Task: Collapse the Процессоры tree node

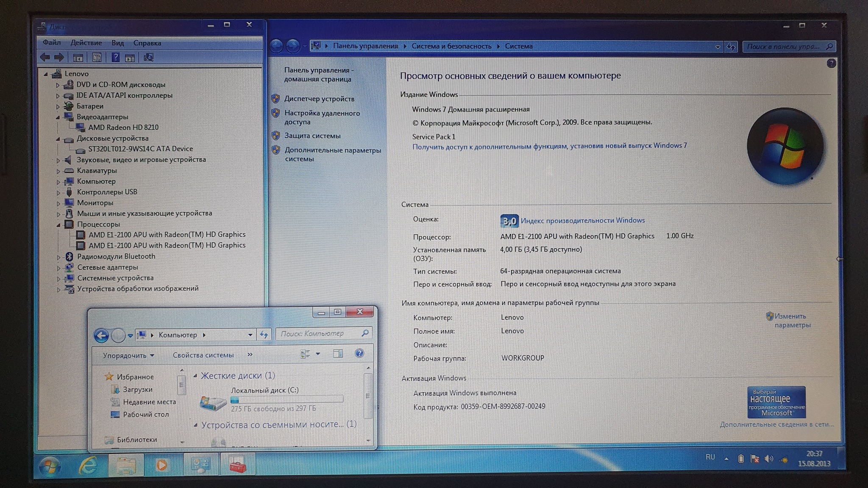Action: (x=58, y=225)
